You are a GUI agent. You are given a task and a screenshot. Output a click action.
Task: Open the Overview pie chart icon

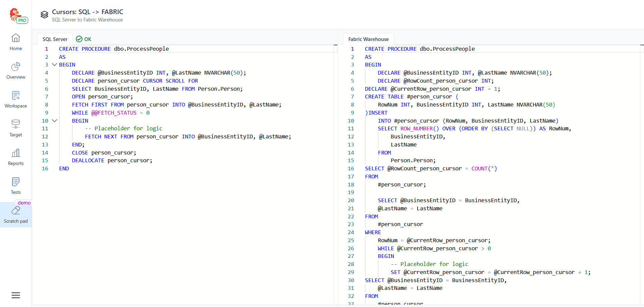pyautogui.click(x=16, y=71)
